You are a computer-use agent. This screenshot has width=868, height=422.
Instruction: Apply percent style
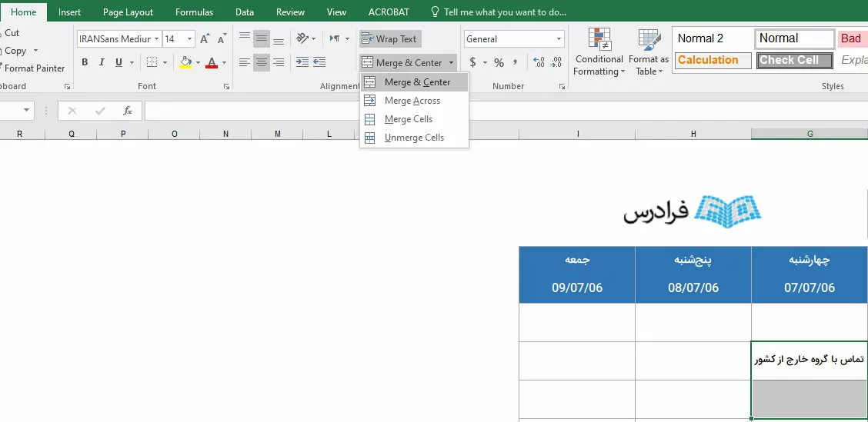click(499, 62)
